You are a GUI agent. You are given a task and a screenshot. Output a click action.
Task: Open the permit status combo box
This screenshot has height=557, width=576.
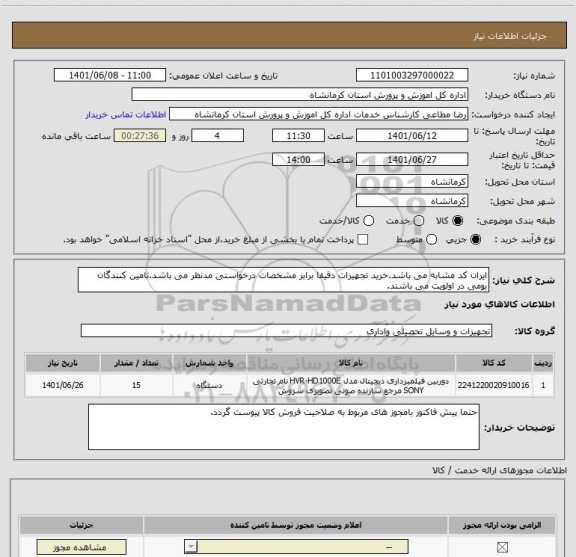[x=296, y=547]
